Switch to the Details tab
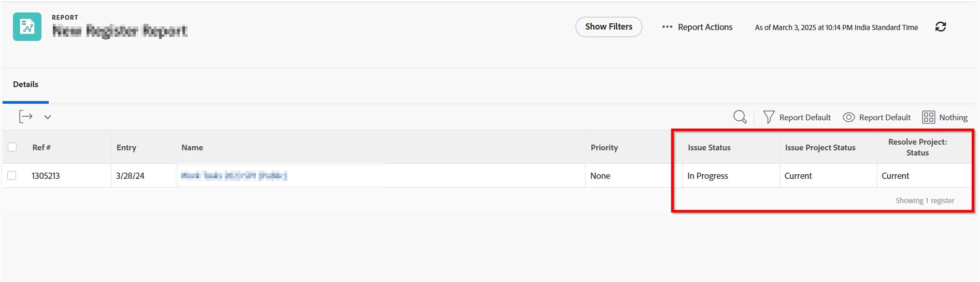 (25, 84)
